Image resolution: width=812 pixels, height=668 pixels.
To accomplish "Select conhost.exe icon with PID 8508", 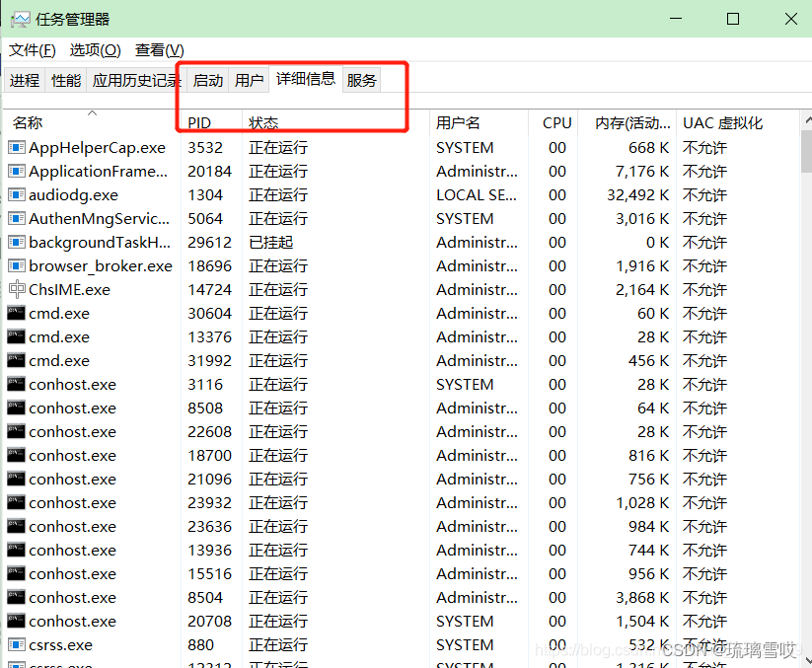I will [x=16, y=408].
